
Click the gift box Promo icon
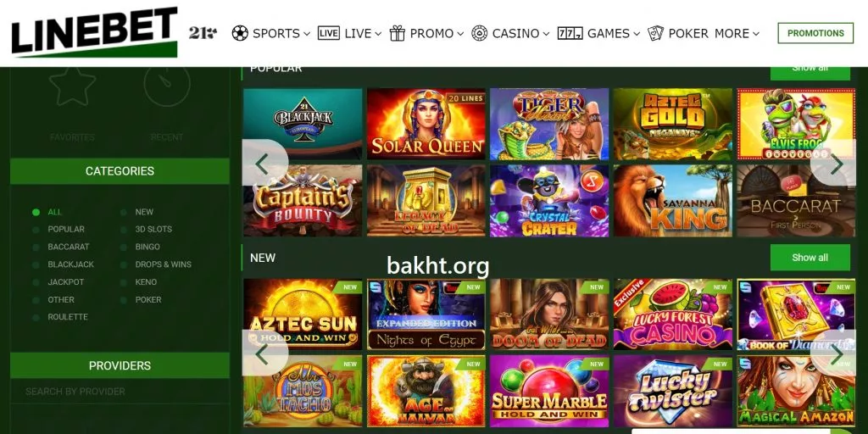(397, 33)
